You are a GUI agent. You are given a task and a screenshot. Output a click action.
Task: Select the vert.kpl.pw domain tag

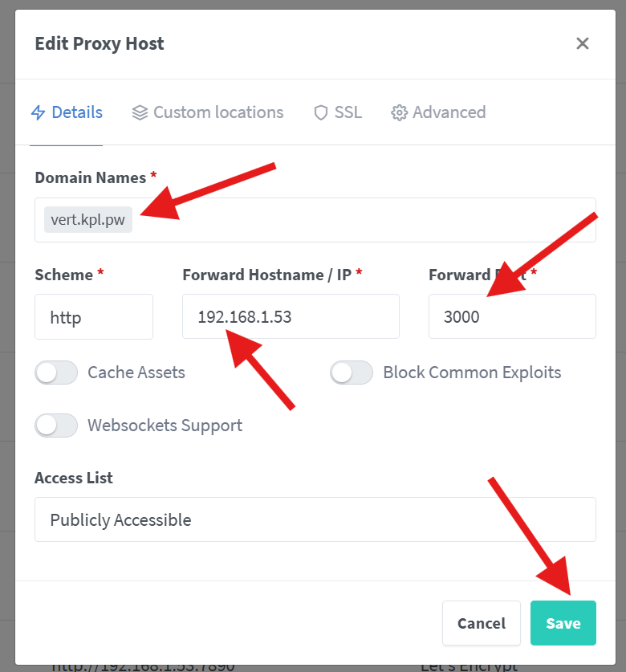(88, 220)
